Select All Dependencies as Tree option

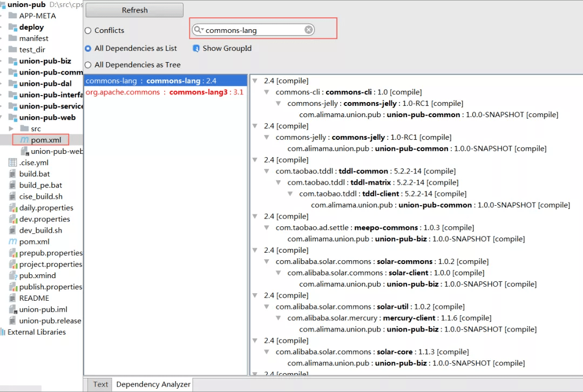88,65
